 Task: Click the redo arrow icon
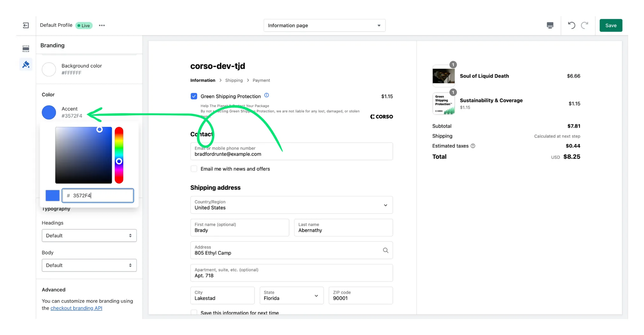584,25
